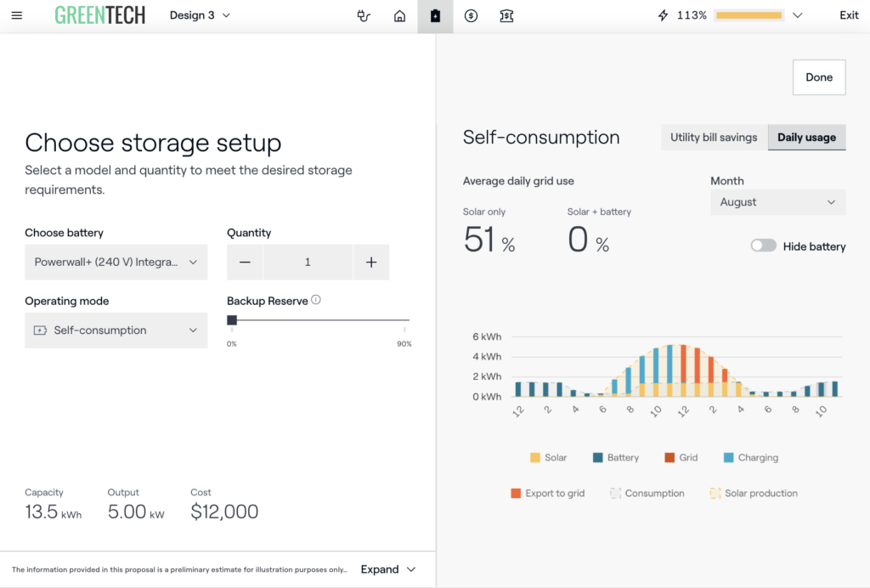
Task: Select the Daily usage tab
Action: coord(806,137)
